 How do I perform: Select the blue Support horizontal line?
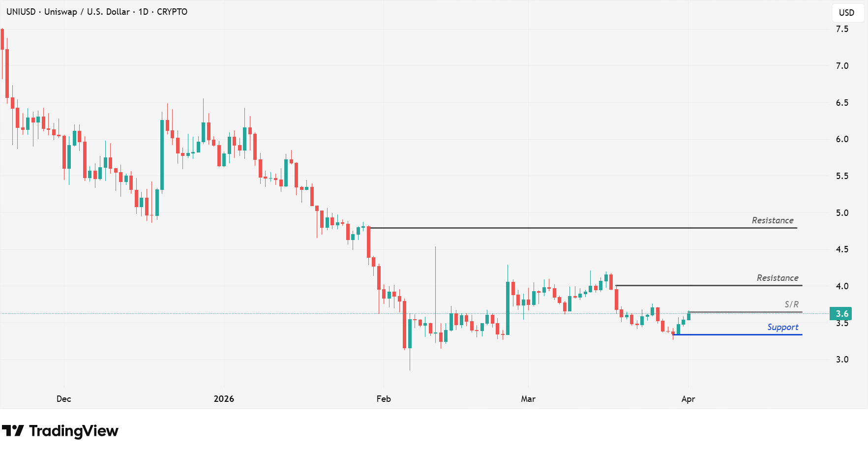(738, 335)
